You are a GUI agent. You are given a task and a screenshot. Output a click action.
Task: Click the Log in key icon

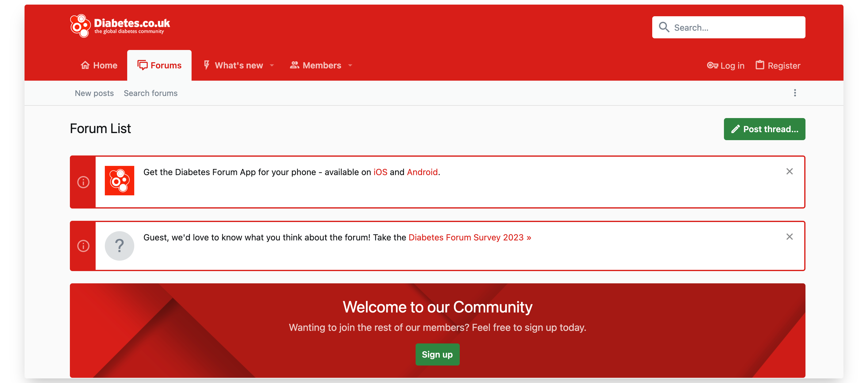click(712, 65)
